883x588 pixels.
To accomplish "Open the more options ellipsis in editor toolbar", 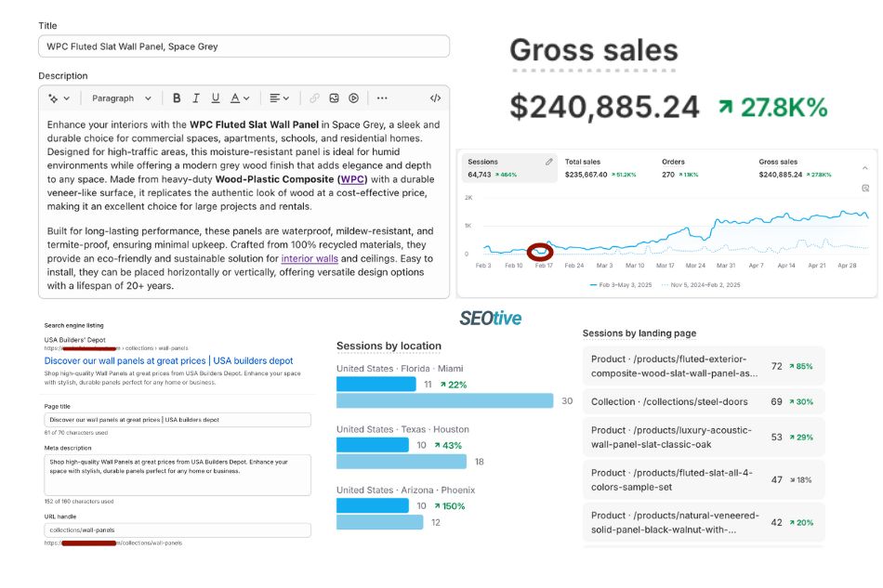I will click(x=382, y=98).
